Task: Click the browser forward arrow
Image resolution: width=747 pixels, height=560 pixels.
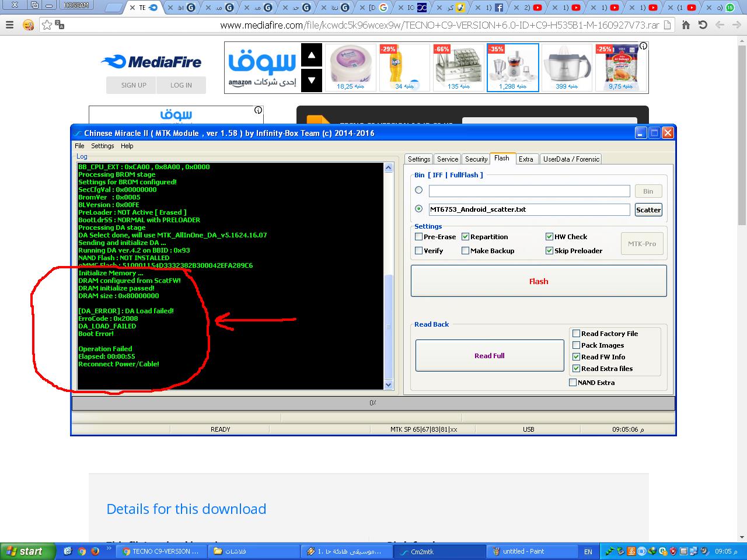Action: [736, 25]
